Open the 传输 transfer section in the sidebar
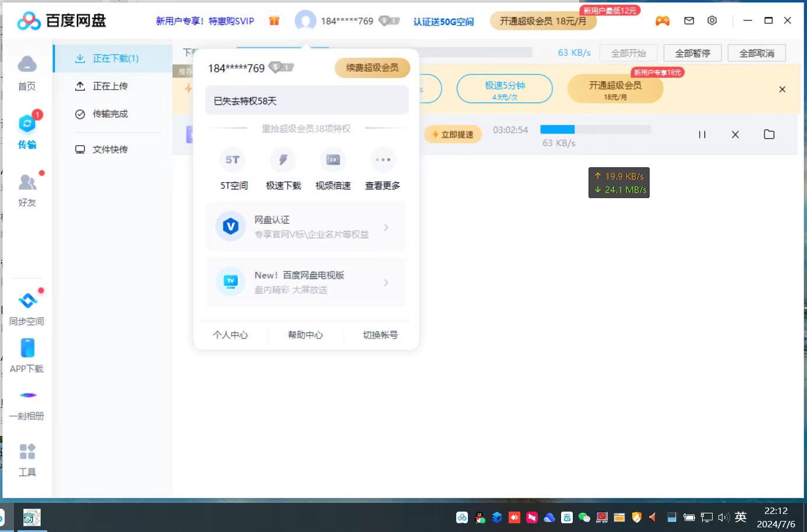Image resolution: width=807 pixels, height=532 pixels. coord(27,131)
